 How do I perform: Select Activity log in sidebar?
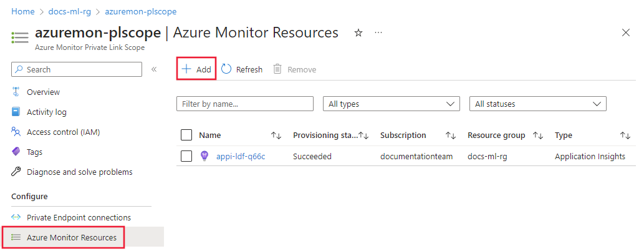point(46,112)
